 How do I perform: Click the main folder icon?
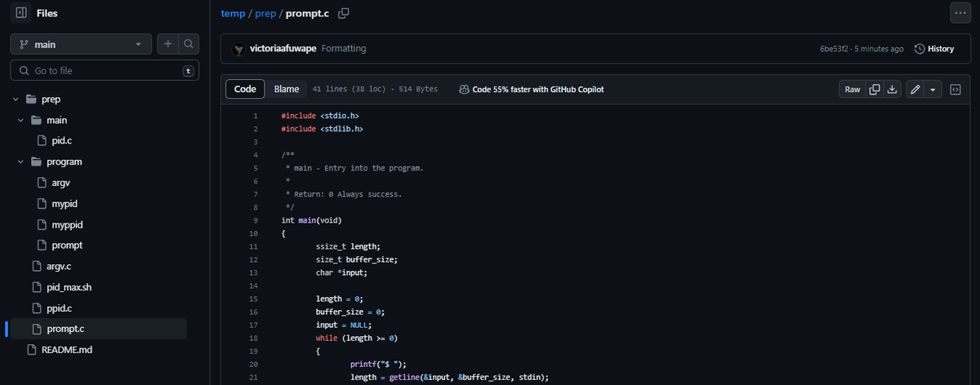[38, 120]
